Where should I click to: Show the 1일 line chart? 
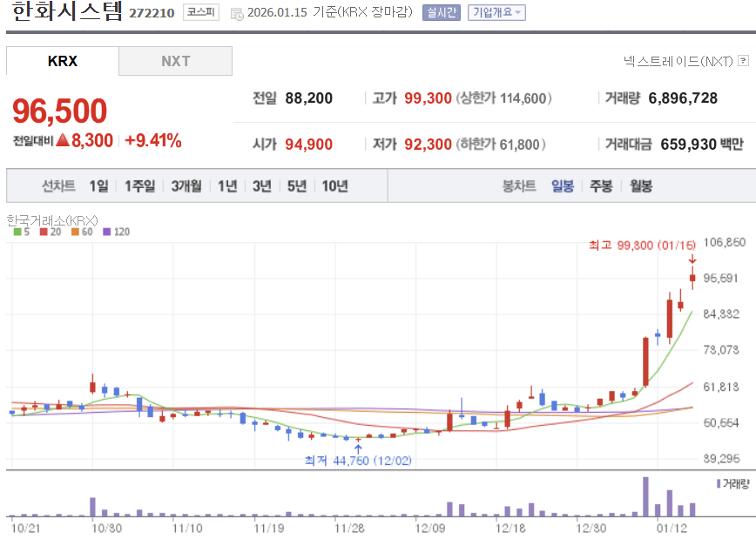(x=98, y=186)
